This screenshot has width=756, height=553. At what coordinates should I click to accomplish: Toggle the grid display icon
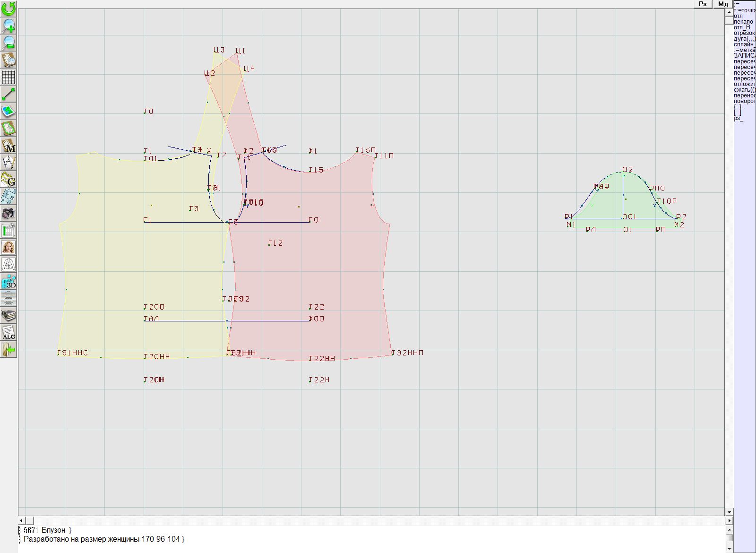pos(9,77)
